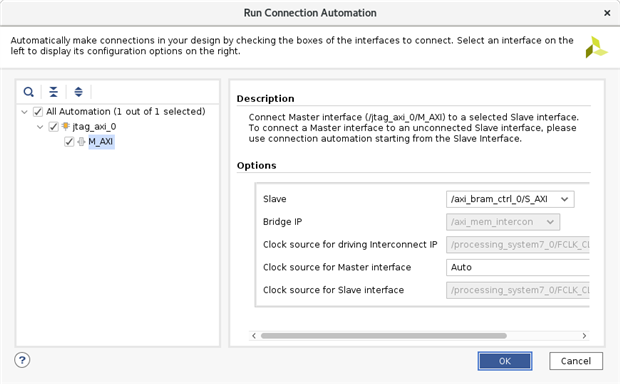Click the horizontal scrollbar thumb in Options
Viewport: 620px width, 384px height.
pyautogui.click(x=384, y=336)
